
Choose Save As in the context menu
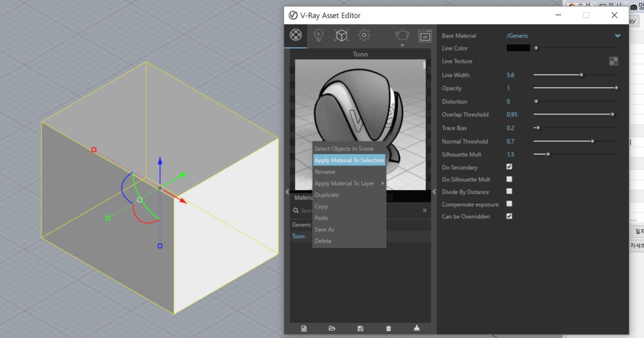349,229
